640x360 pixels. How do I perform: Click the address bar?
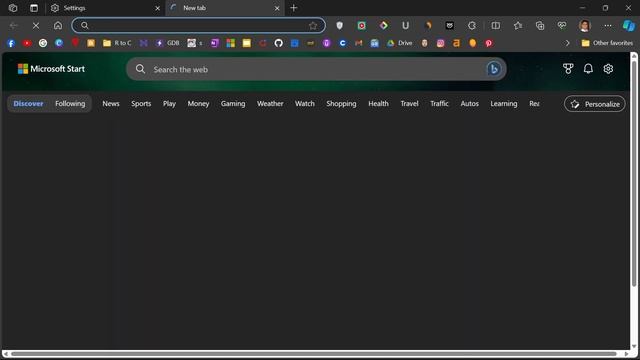point(198,26)
